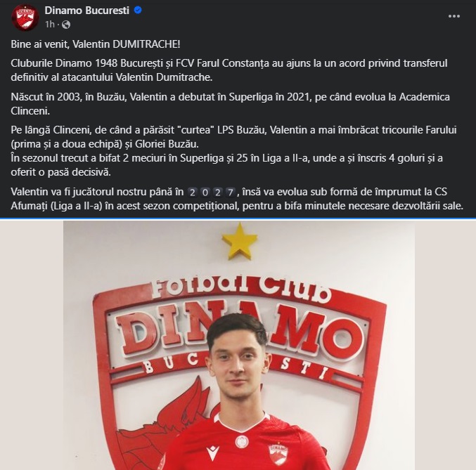Open the three-dot post options menu

coord(454,16)
